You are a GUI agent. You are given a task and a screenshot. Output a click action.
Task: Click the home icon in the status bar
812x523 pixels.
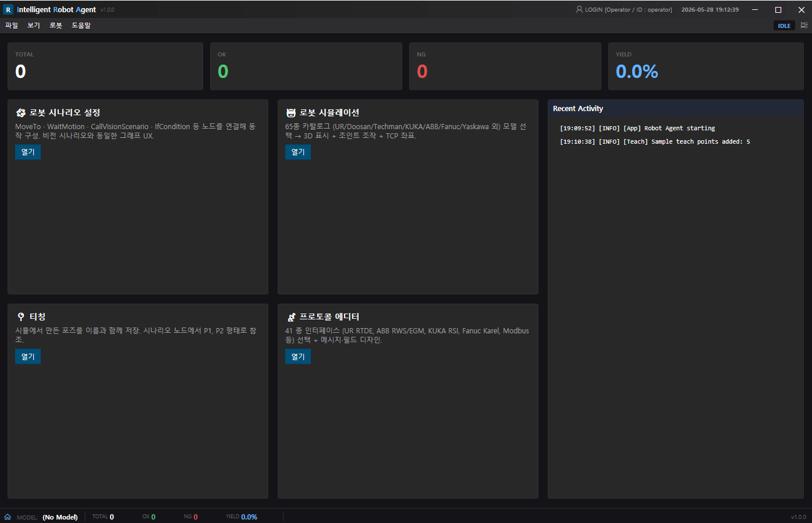[8, 517]
